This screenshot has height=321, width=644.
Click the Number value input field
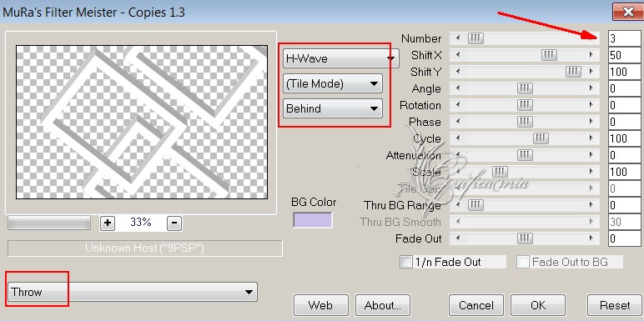click(x=624, y=38)
